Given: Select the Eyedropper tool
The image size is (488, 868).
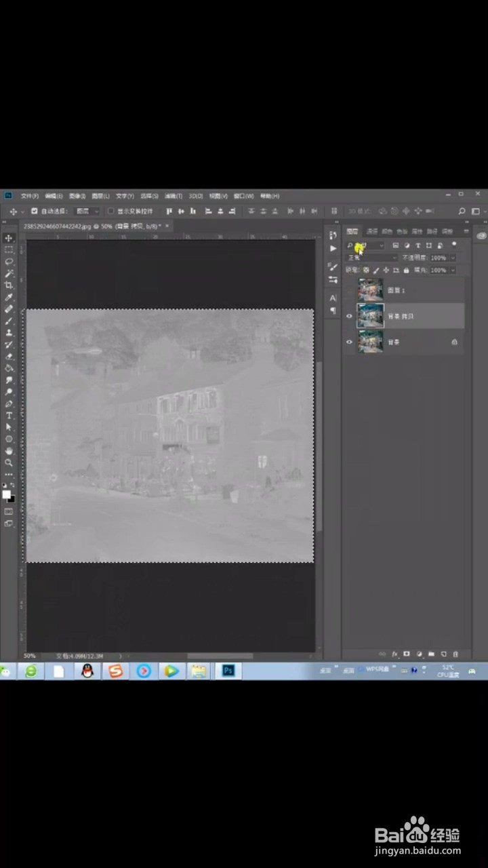Looking at the screenshot, I should (x=9, y=297).
